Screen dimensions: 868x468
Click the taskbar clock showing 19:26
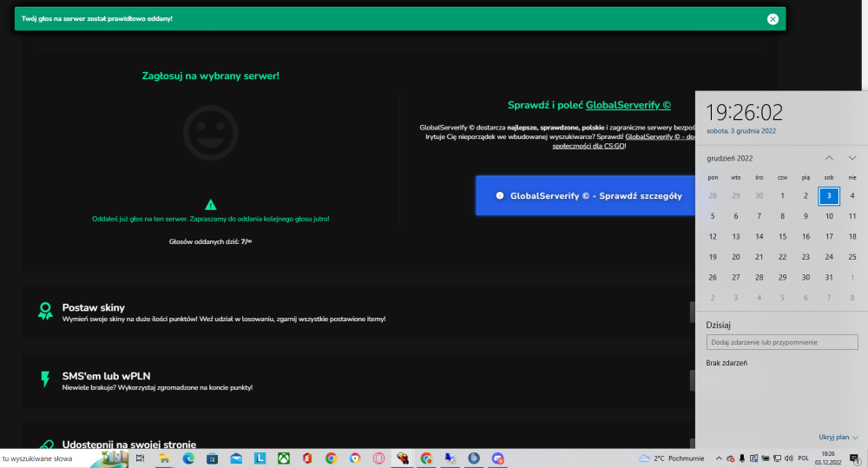(827, 458)
